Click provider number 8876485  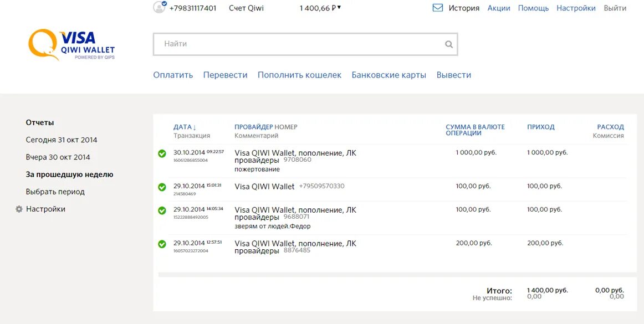297,250
